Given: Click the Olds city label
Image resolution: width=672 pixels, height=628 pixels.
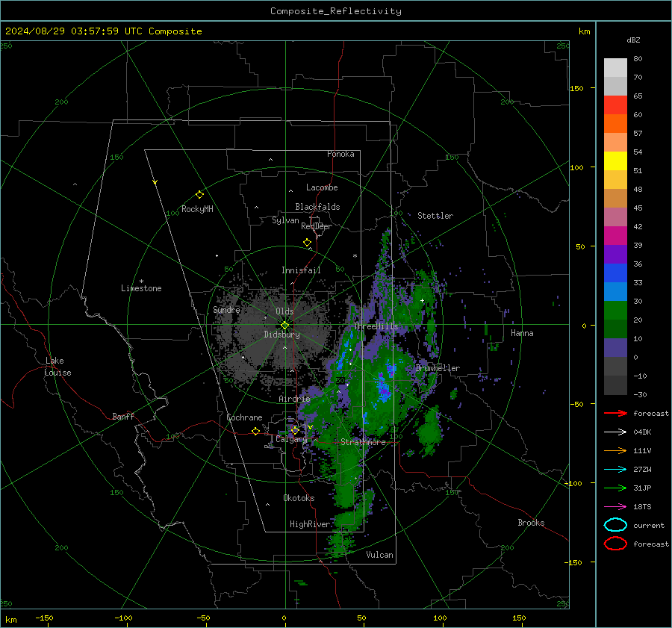Looking at the screenshot, I should [284, 311].
